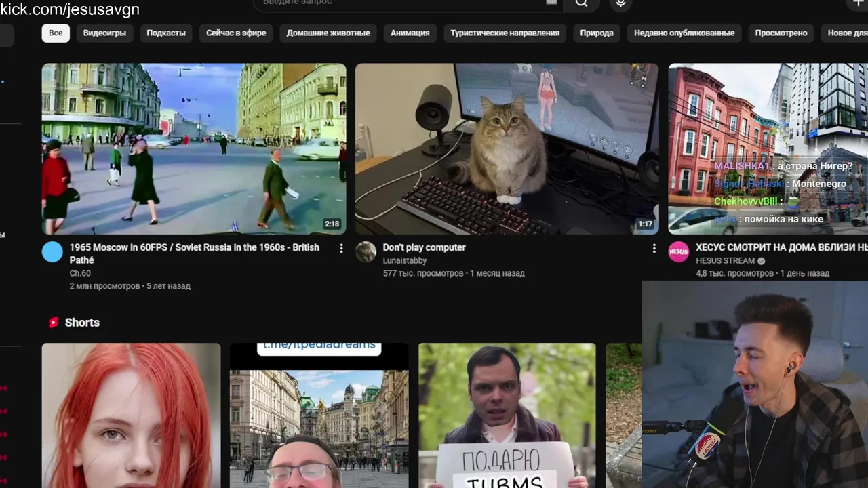868x488 pixels.
Task: Open HESUS STREAM channel avatar
Action: pyautogui.click(x=679, y=252)
